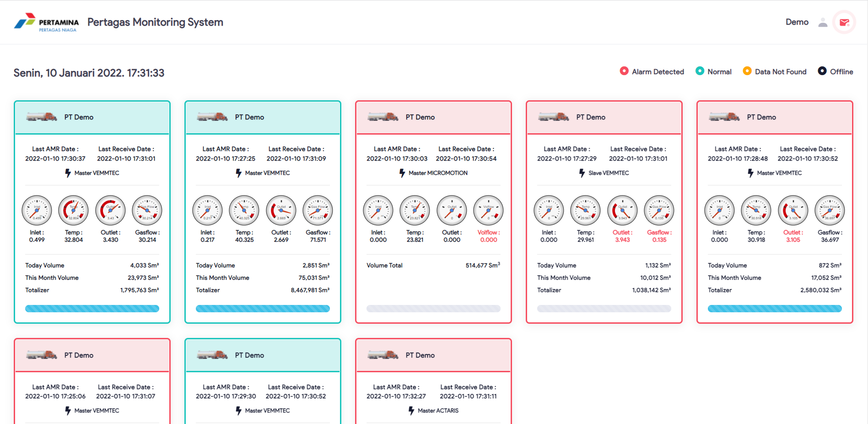Click the Master MICROMOTION meter label
Viewport: 868px width, 424px height.
click(x=438, y=173)
